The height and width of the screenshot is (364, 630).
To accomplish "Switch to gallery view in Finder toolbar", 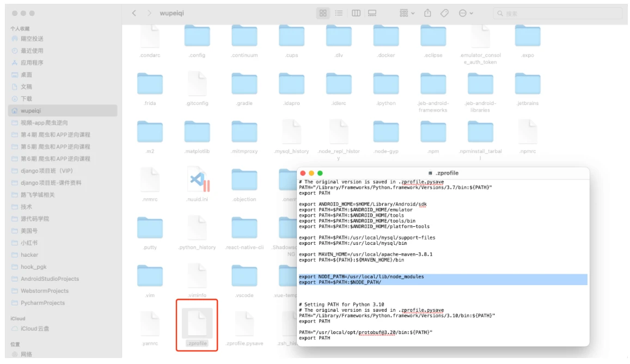I will [x=372, y=13].
